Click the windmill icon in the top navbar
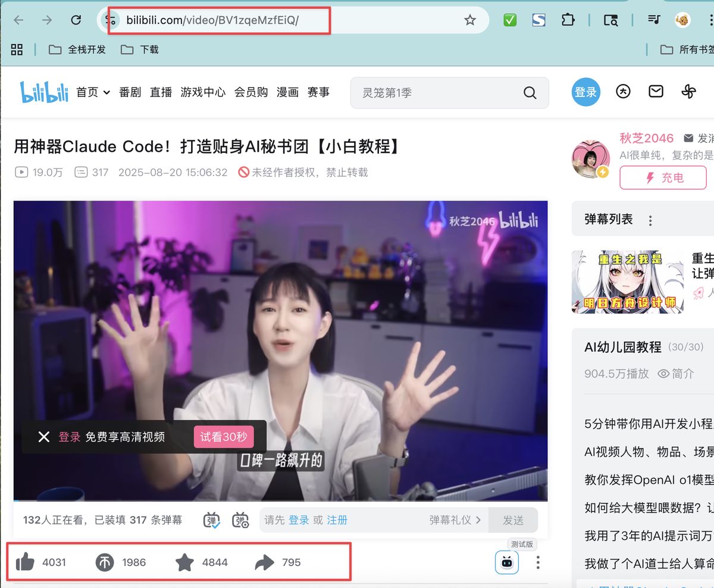Image resolution: width=714 pixels, height=588 pixels. click(688, 91)
